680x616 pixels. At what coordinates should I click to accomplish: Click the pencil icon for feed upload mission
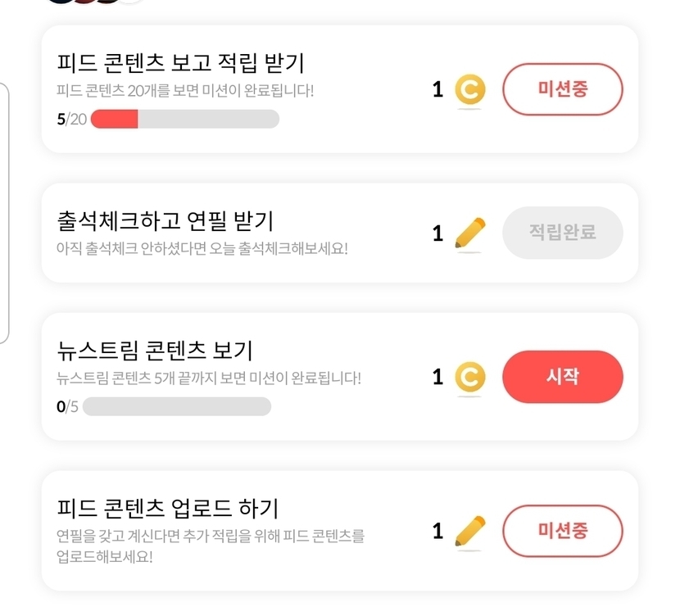pyautogui.click(x=469, y=531)
